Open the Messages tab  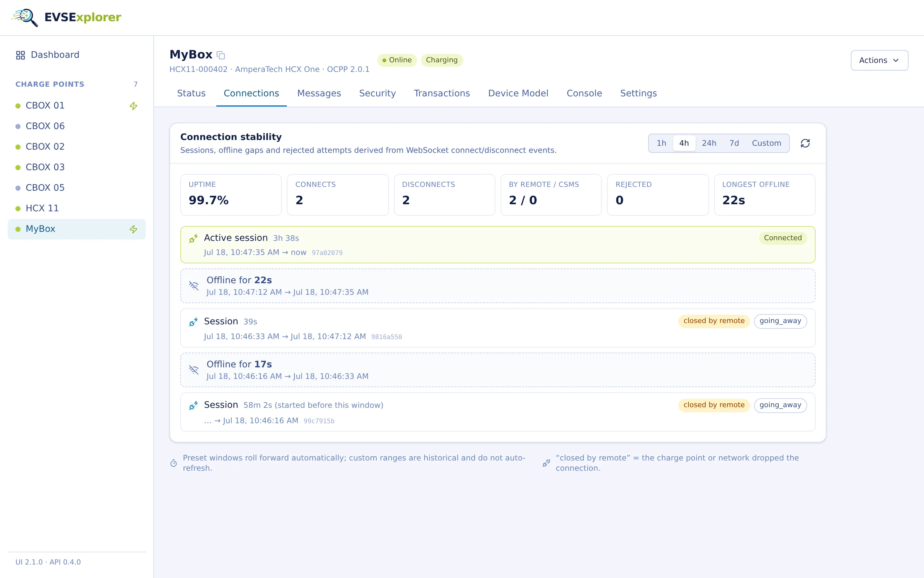pyautogui.click(x=319, y=93)
